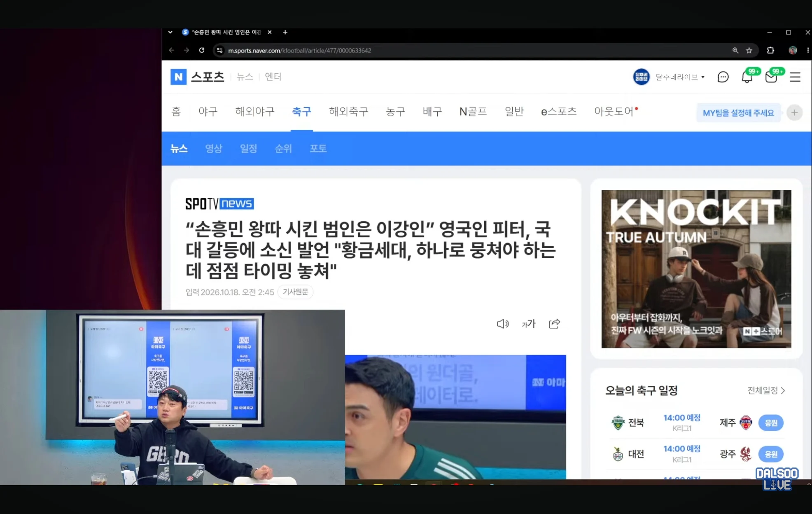The height and width of the screenshot is (514, 812).
Task: Open the notifications bell icon
Action: (x=747, y=77)
